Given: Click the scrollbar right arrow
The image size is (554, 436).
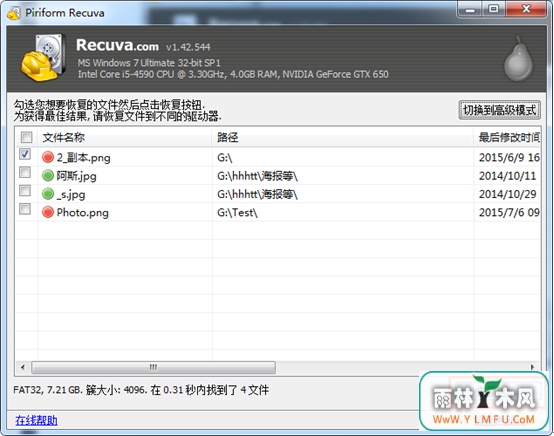Looking at the screenshot, I should 532,367.
